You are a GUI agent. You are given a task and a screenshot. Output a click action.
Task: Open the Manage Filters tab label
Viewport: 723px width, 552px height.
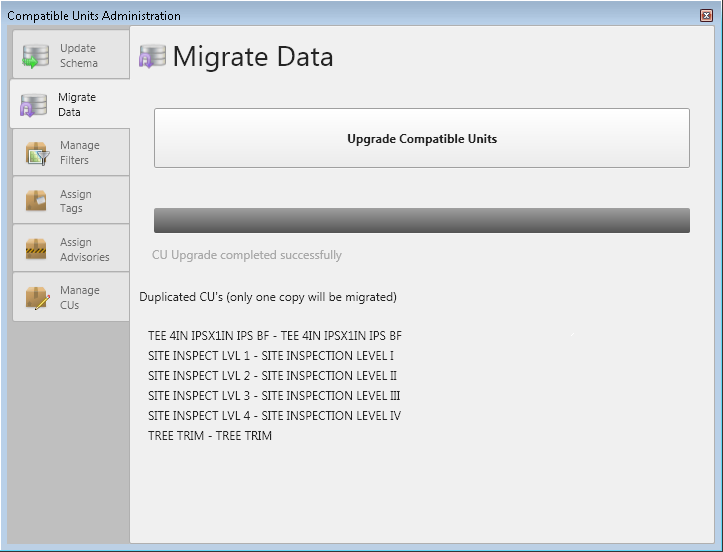pyautogui.click(x=79, y=153)
